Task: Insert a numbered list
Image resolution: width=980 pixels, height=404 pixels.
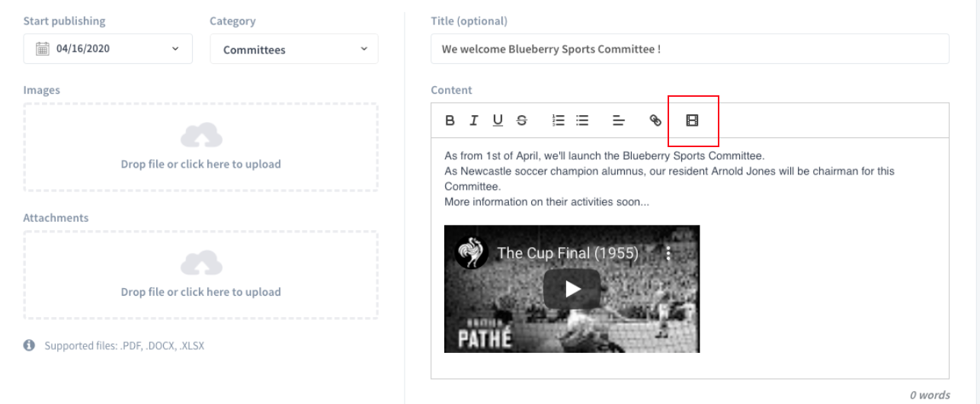Action: point(559,120)
